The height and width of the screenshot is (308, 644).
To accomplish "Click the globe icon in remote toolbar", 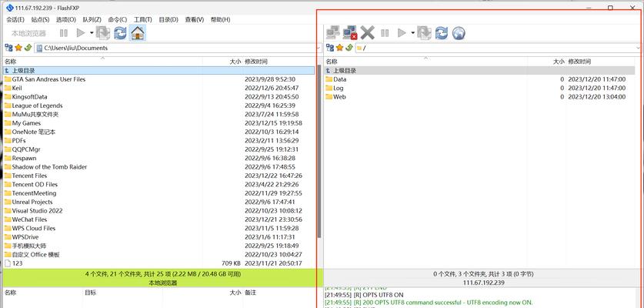I will 459,33.
